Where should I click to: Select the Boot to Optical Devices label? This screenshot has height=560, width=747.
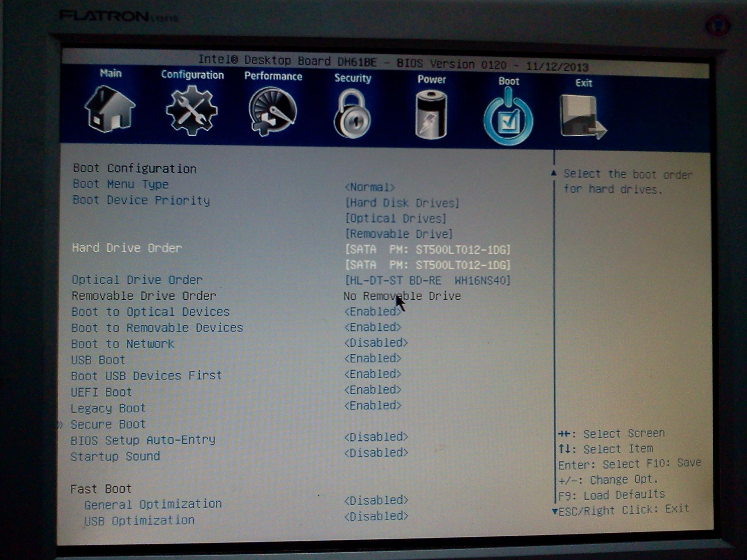coord(151,312)
